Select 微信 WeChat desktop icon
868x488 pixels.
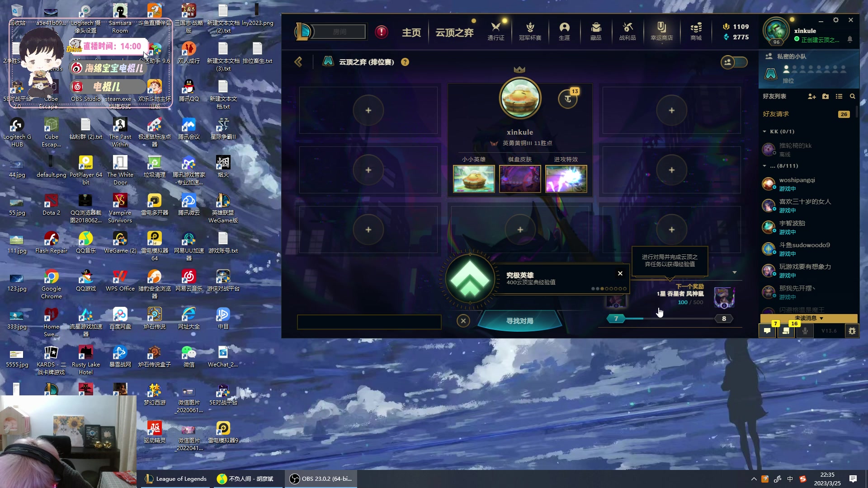coord(189,357)
